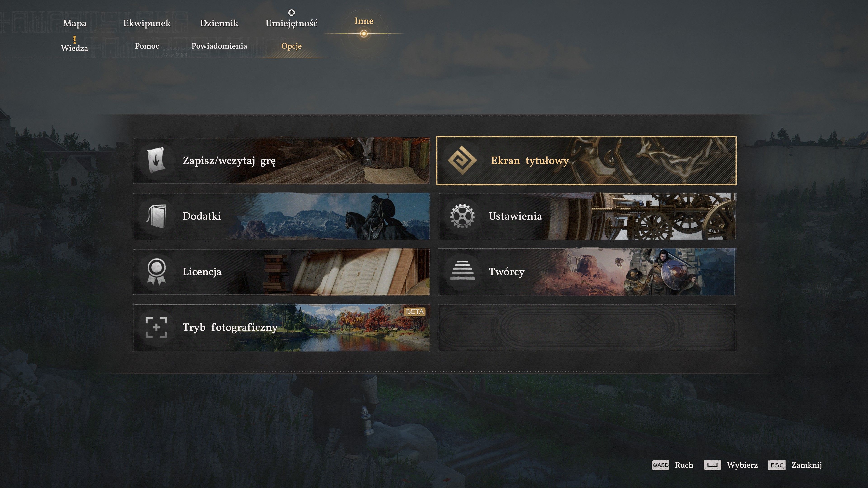Click the glowing marker under the Inne tab
Image resolution: width=868 pixels, height=488 pixels.
pos(363,34)
